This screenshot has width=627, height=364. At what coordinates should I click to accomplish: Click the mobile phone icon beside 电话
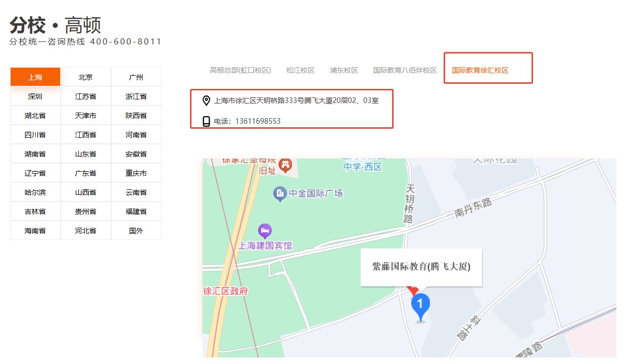click(206, 121)
